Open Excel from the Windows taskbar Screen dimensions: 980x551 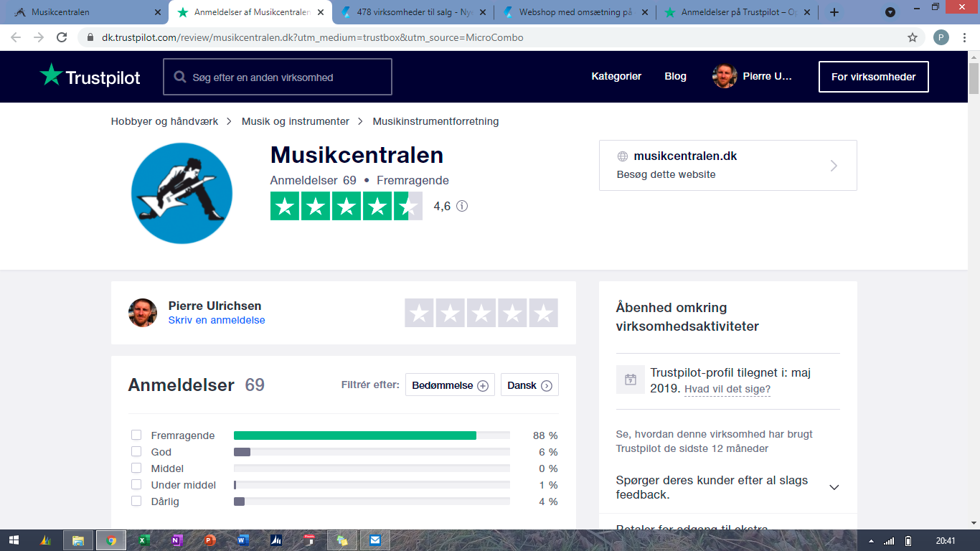pos(143,540)
